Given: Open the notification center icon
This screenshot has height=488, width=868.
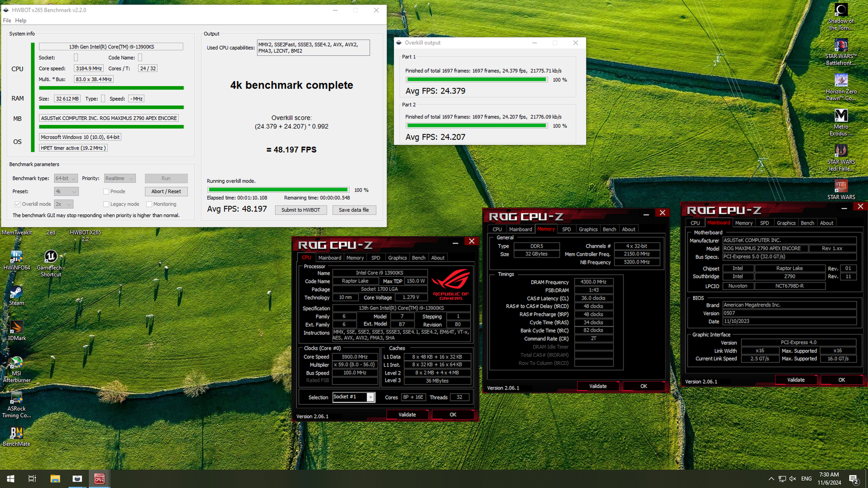Looking at the screenshot, I should coord(854,479).
